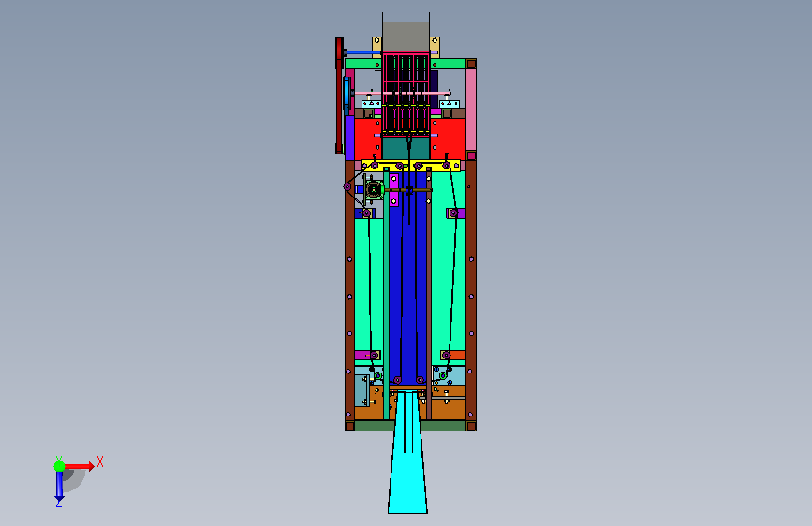Select the pink vertical bar on the upper right
Screen dimensions: 812x526
pos(471,110)
